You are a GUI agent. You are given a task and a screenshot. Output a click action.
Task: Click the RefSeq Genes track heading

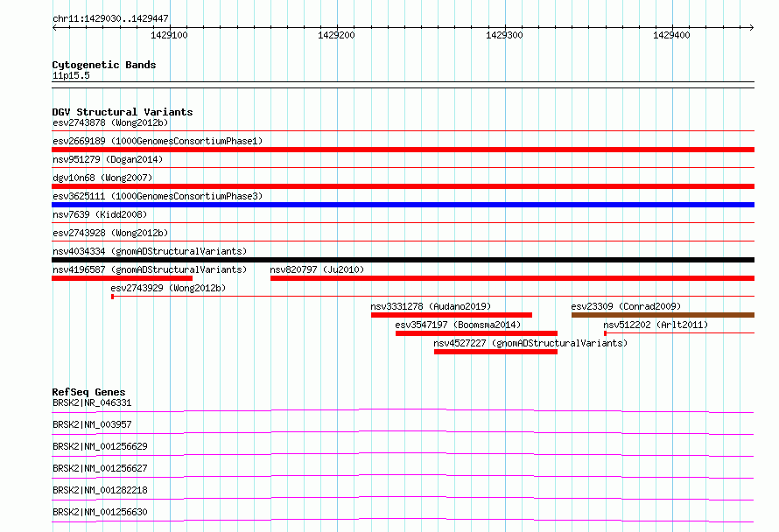click(88, 392)
